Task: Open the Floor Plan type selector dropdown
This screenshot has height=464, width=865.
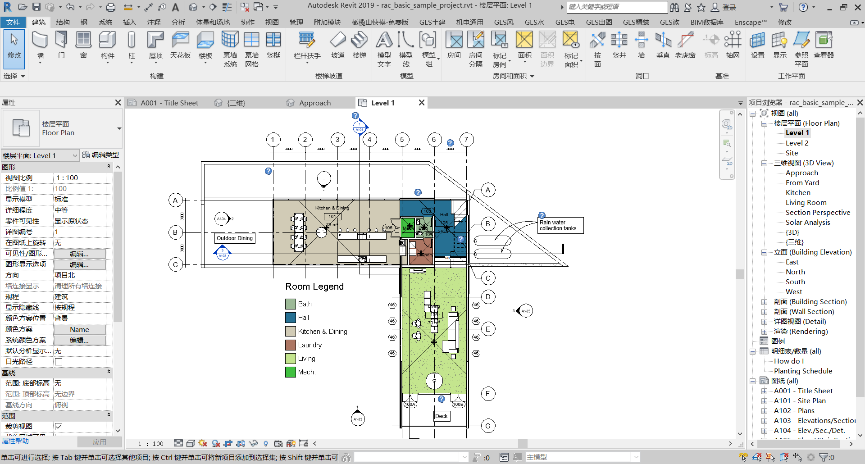Action: [x=119, y=128]
